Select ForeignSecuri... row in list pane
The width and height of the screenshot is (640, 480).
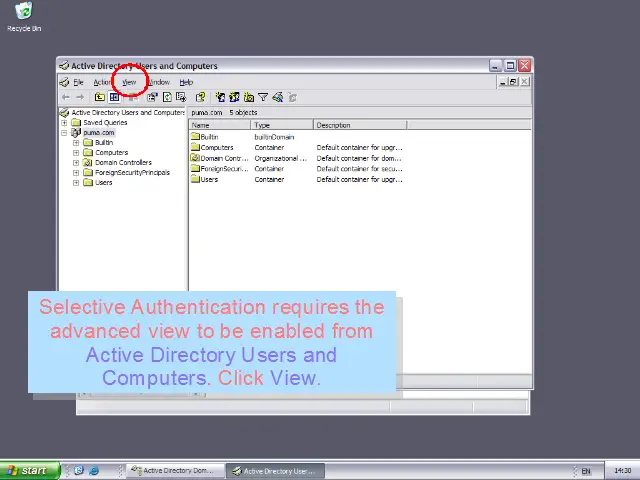(x=224, y=169)
